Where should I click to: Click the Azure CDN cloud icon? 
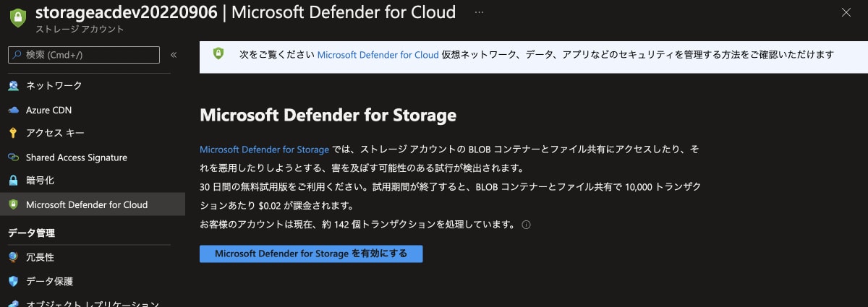13,110
